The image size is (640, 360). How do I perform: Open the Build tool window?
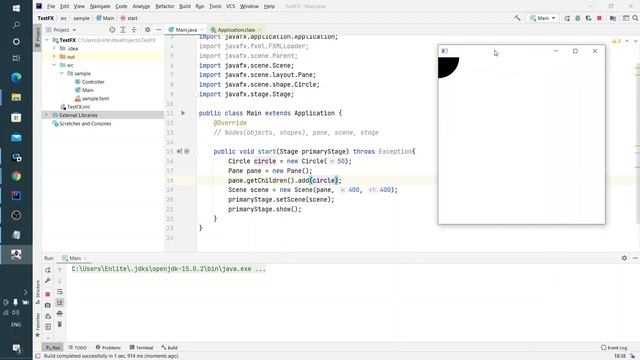coord(169,348)
